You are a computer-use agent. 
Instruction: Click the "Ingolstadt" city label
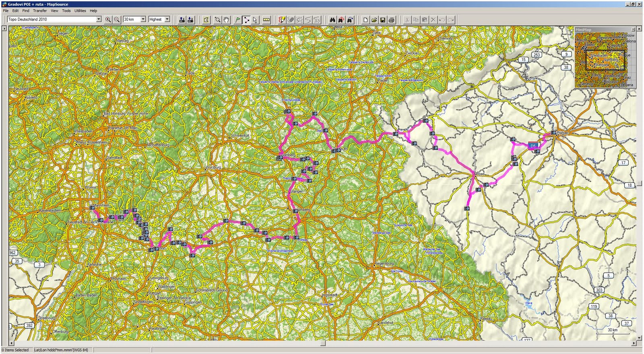(x=330, y=295)
